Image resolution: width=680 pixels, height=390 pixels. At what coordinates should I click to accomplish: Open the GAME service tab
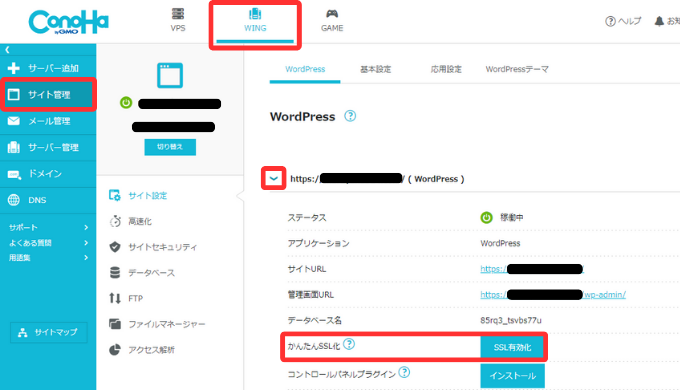click(332, 20)
